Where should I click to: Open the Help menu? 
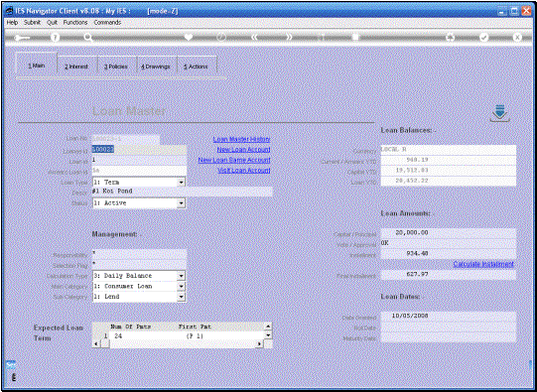[12, 22]
